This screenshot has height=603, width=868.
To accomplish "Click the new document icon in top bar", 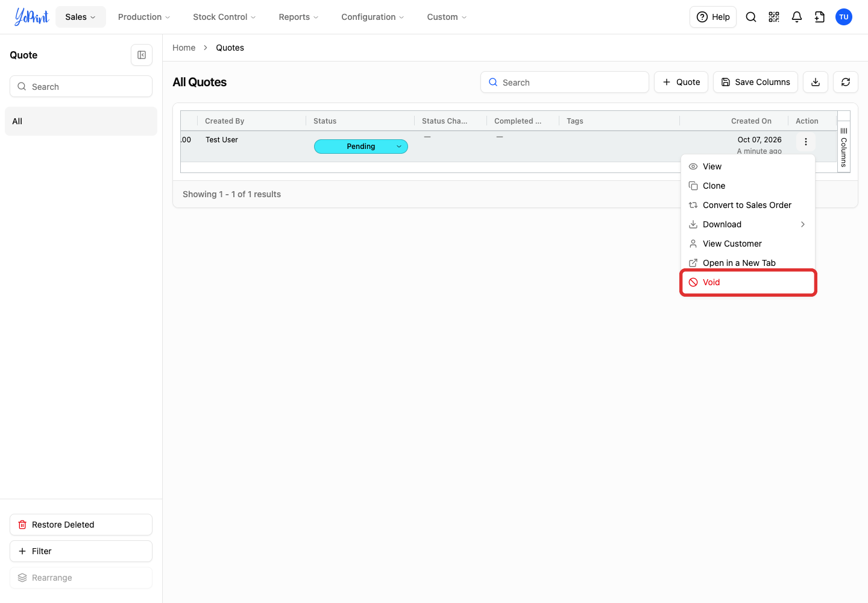I will coord(820,17).
